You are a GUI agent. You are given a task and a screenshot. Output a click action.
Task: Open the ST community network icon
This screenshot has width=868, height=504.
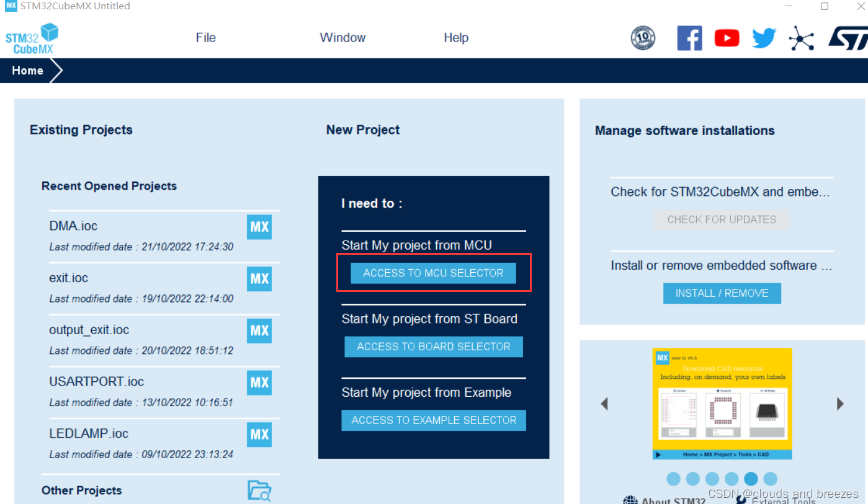[802, 38]
